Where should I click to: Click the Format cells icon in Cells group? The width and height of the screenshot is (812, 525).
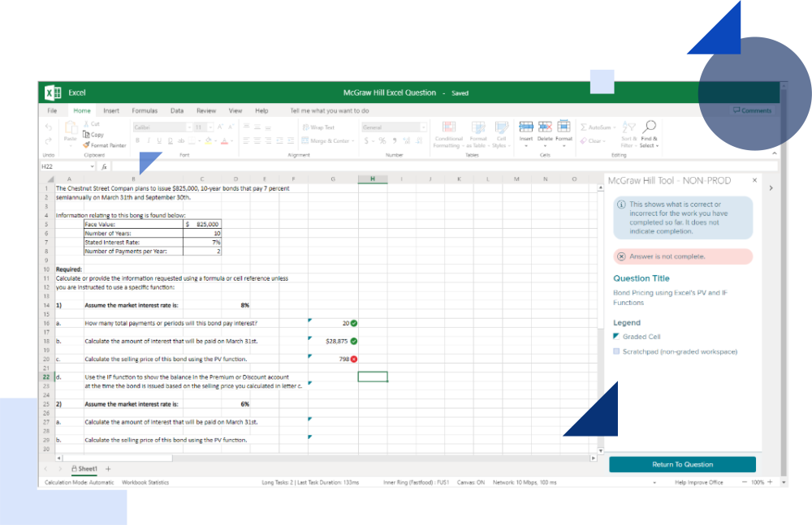click(564, 127)
